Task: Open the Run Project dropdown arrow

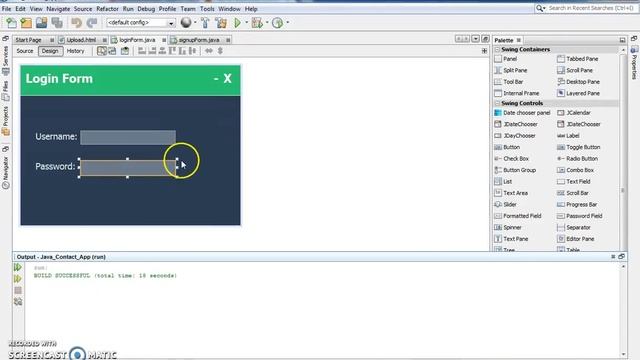Action: [x=247, y=22]
